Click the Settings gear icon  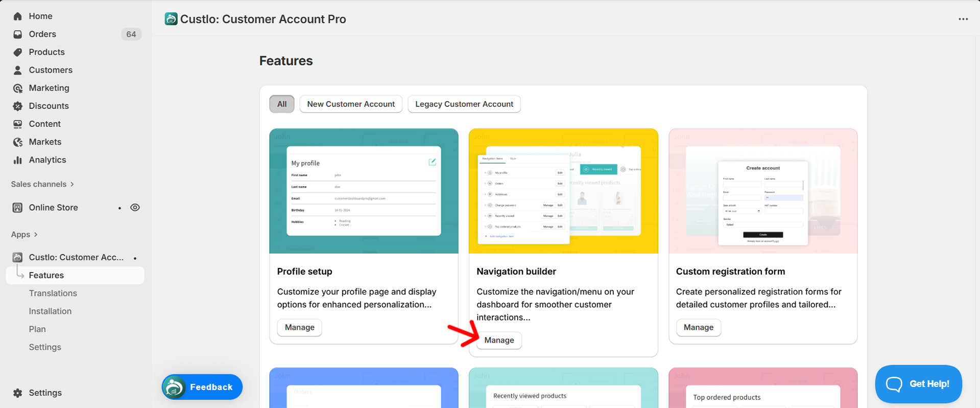[18, 393]
